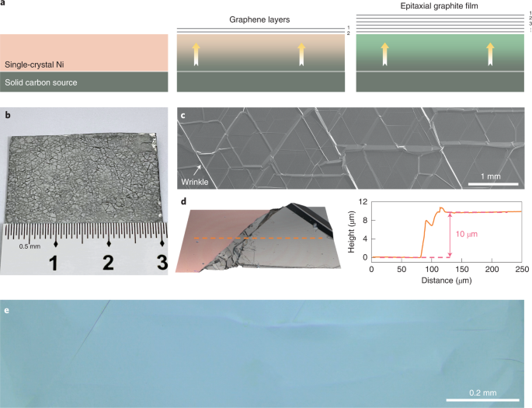
Task: Select the 1 mm scale bar in panel c
Action: click(493, 184)
